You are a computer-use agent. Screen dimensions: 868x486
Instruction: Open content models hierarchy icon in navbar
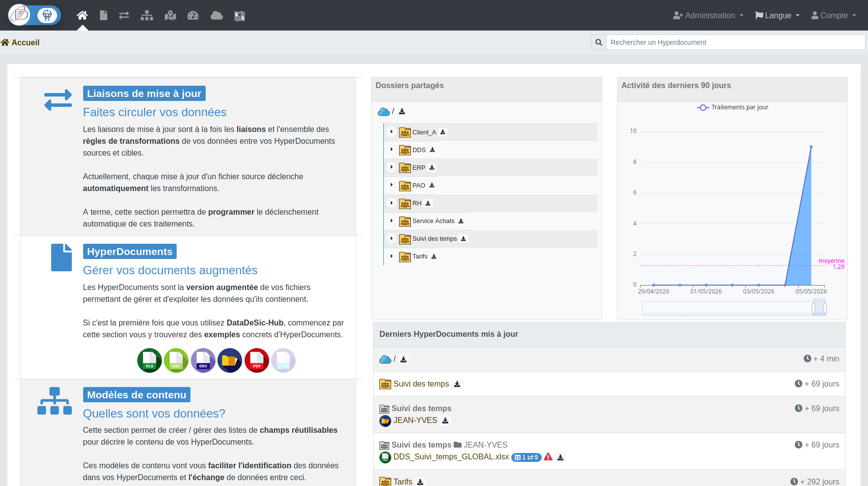click(x=147, y=15)
